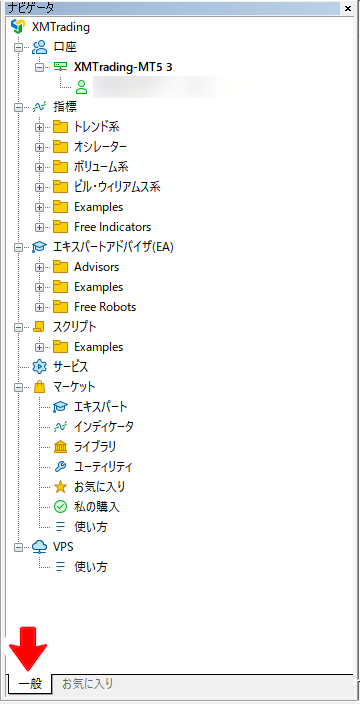Screen dimensions: 360x704
Task: Close the ナビゲータ panel
Action: coord(348,8)
